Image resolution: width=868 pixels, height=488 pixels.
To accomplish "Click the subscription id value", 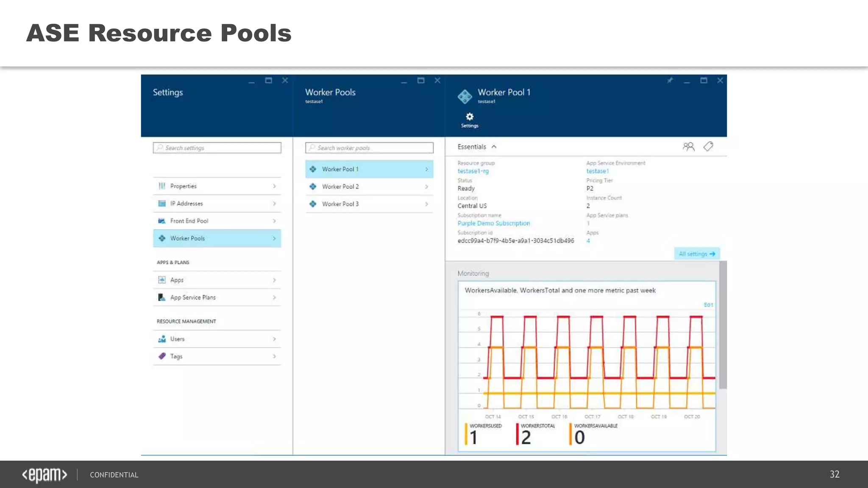I will tap(516, 241).
